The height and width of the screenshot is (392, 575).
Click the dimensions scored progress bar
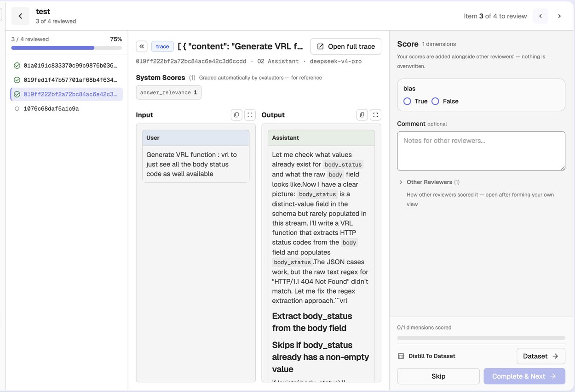tap(481, 338)
